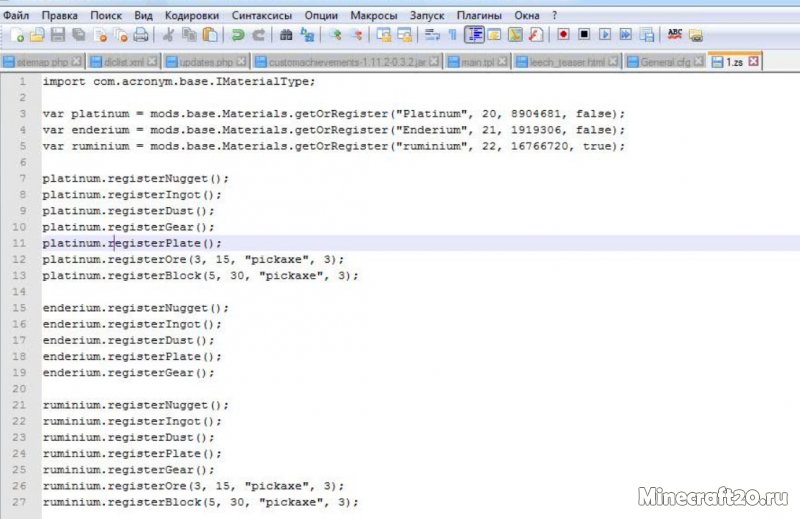Start macro recording with the red dot icon
Image resolution: width=800 pixels, height=519 pixels.
tap(563, 35)
